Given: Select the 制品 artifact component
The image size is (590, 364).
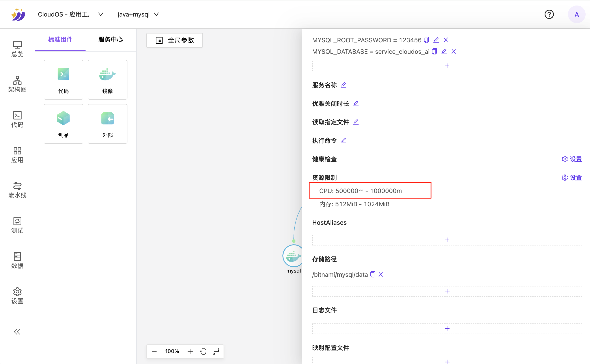Looking at the screenshot, I should (63, 124).
